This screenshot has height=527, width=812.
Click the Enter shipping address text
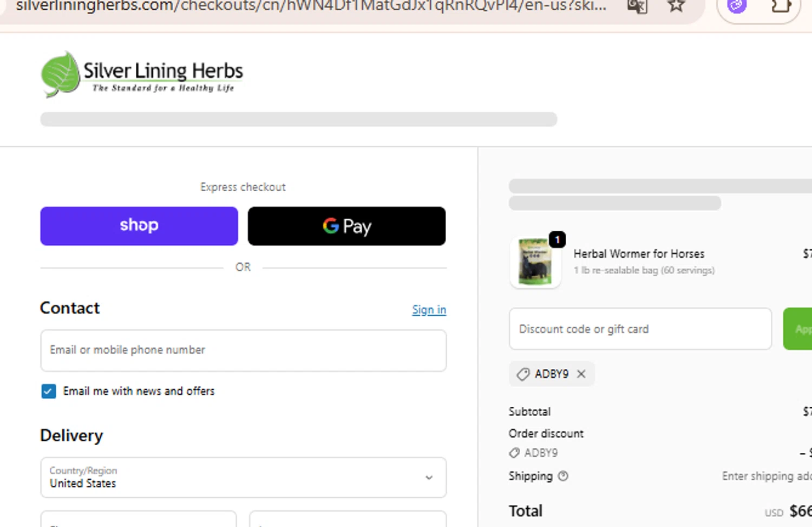tap(767, 476)
